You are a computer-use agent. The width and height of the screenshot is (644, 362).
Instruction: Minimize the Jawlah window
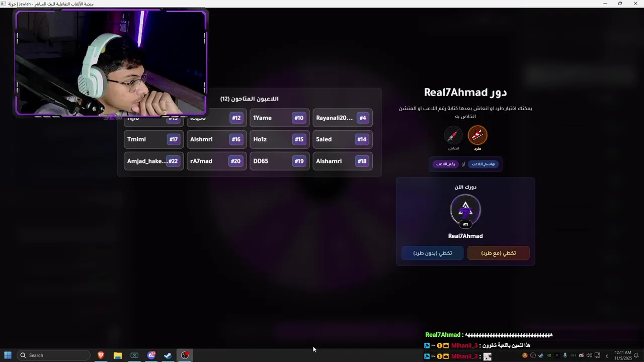tap(605, 4)
